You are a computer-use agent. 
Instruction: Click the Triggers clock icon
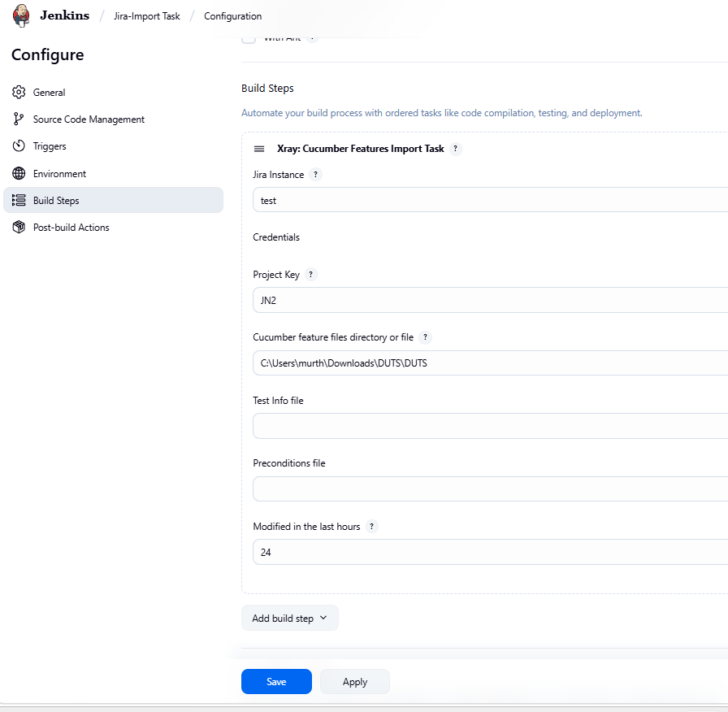pyautogui.click(x=19, y=145)
